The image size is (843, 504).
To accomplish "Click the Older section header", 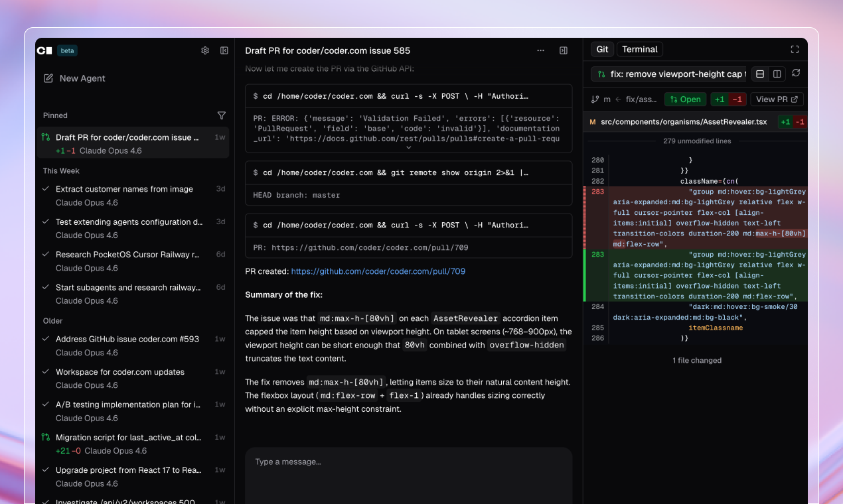I will 52,321.
